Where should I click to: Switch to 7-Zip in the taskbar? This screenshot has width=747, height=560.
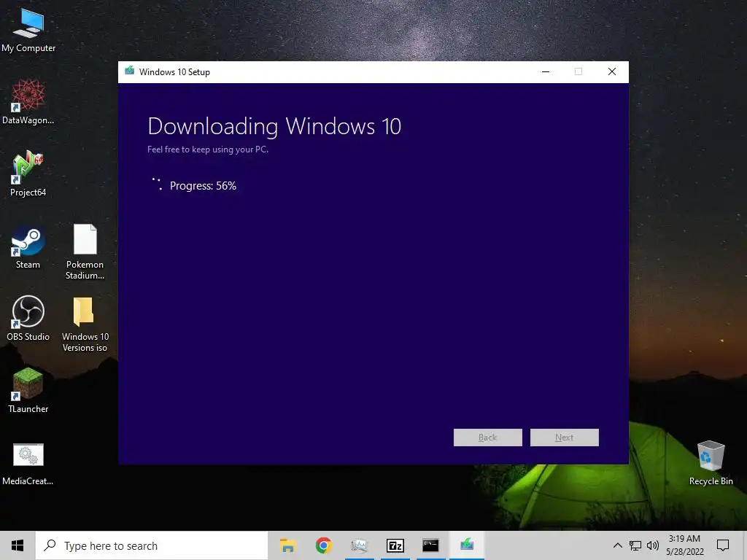point(395,545)
